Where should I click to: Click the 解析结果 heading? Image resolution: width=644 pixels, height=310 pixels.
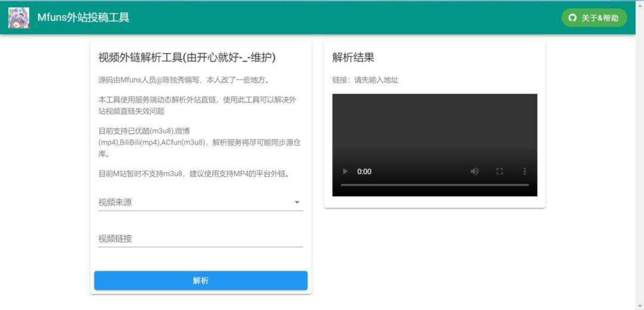click(353, 58)
